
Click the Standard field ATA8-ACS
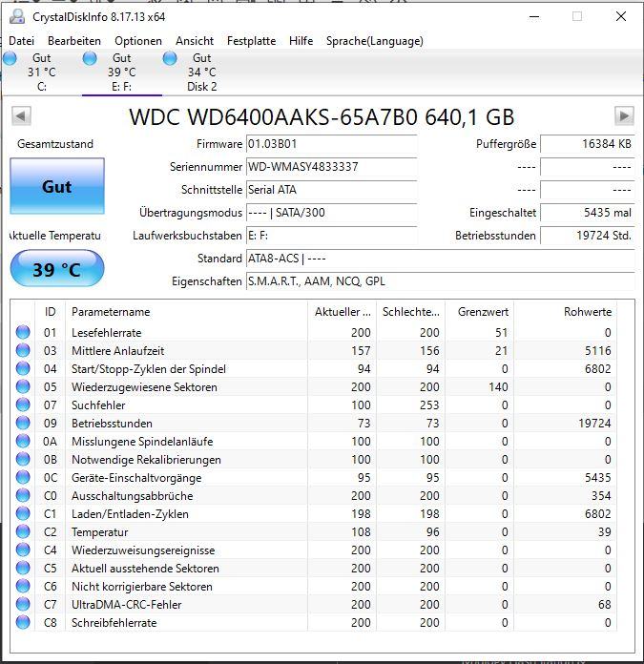(441, 259)
